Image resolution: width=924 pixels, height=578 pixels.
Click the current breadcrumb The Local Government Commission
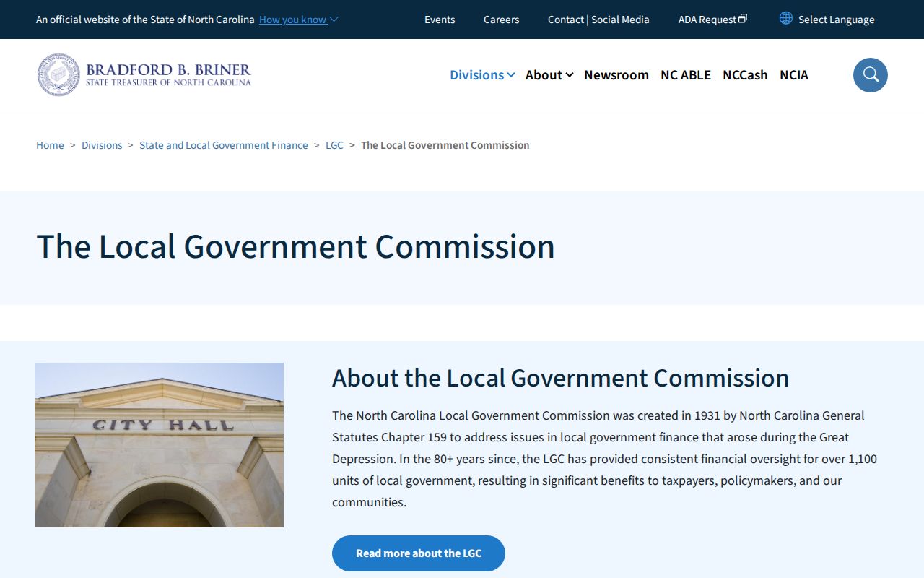click(x=445, y=145)
